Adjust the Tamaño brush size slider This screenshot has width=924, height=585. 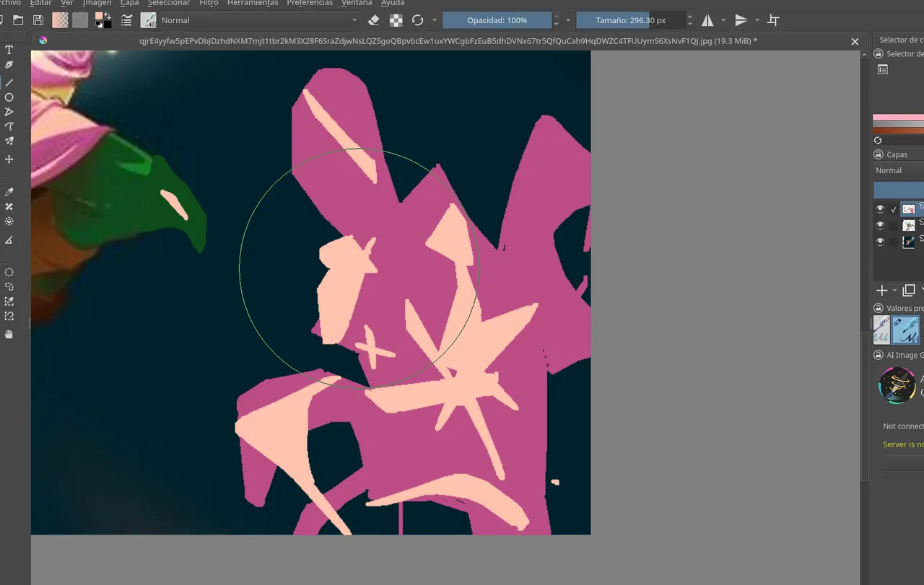click(x=631, y=20)
